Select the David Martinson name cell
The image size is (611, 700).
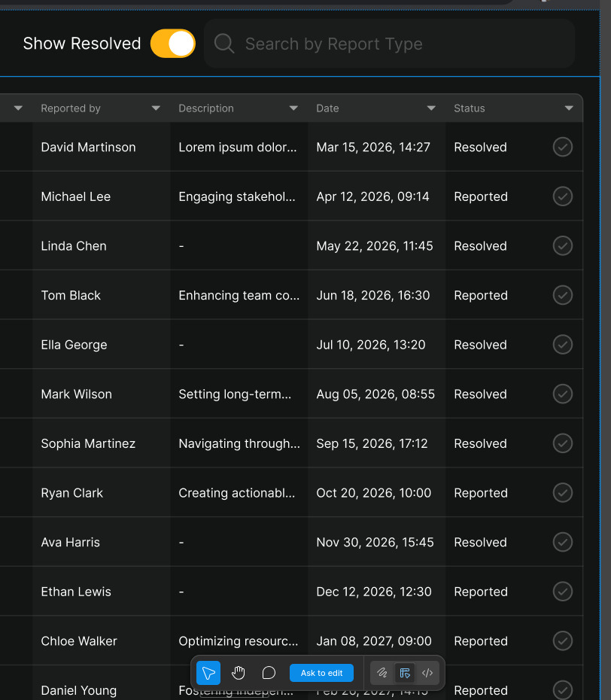tap(88, 147)
